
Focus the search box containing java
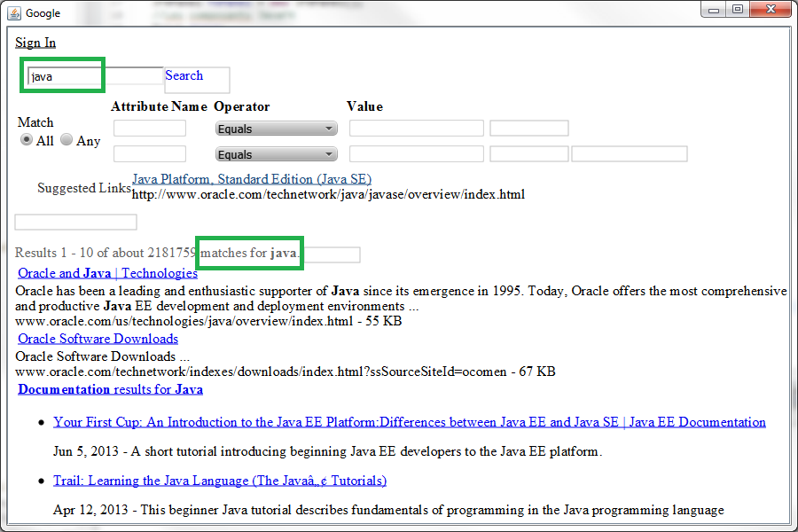96,76
